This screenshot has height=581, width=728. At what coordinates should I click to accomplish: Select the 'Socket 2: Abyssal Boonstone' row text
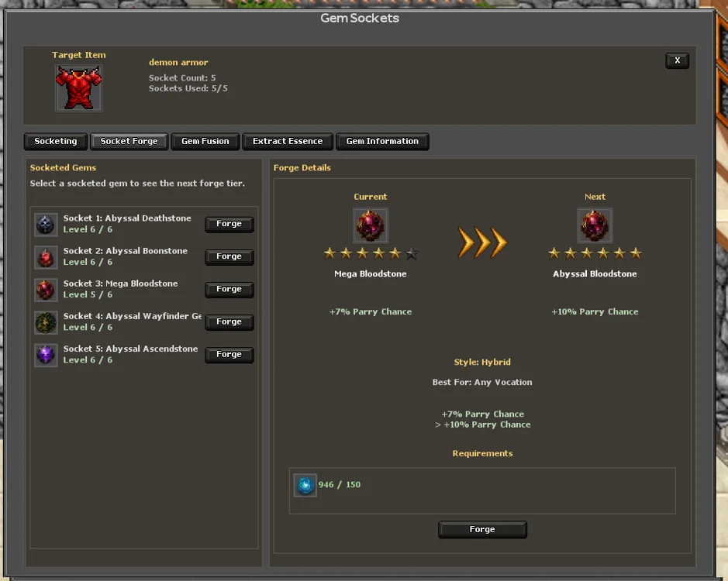click(x=126, y=250)
